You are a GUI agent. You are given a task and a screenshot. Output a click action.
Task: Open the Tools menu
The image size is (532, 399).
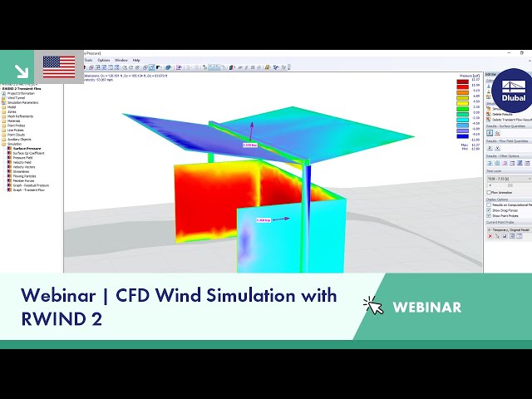click(x=89, y=60)
